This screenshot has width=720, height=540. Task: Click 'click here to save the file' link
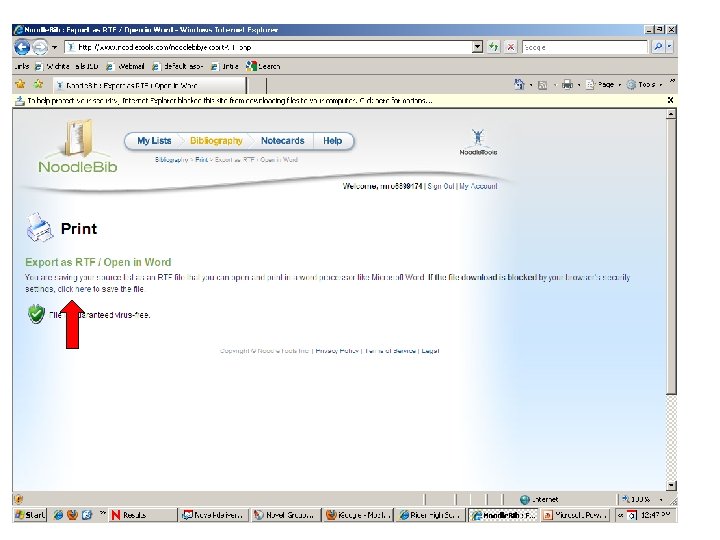[x=101, y=289]
